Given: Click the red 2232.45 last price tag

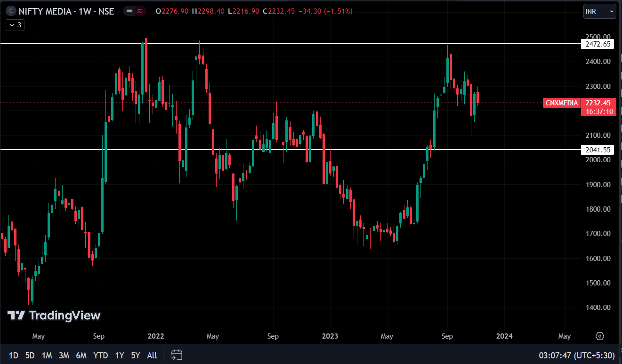Looking at the screenshot, I should tap(598, 107).
